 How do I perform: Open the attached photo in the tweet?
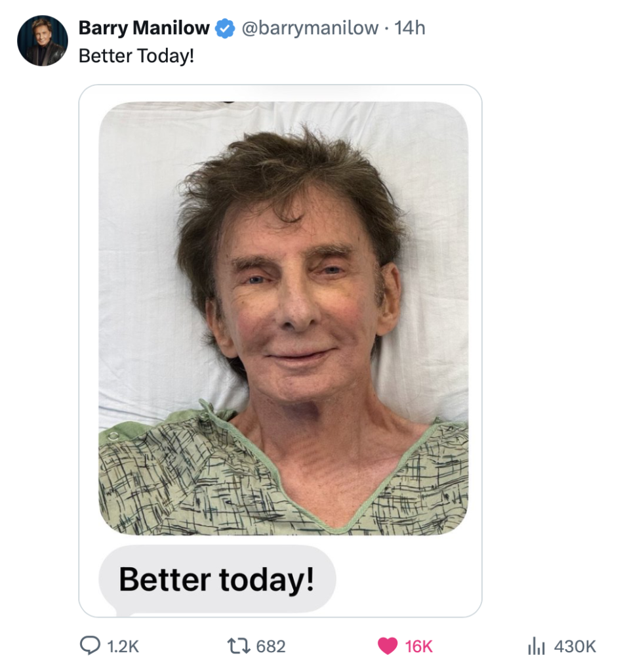[x=283, y=315]
